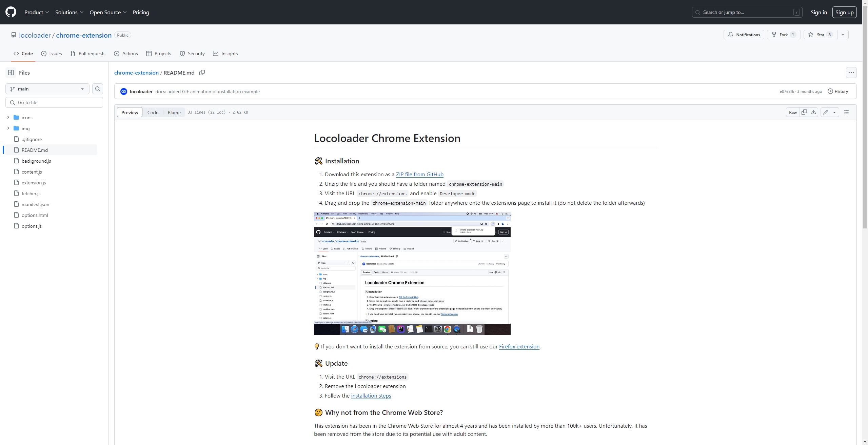Open the dropdown arrow beside Star
The image size is (868, 445).
coord(843,35)
